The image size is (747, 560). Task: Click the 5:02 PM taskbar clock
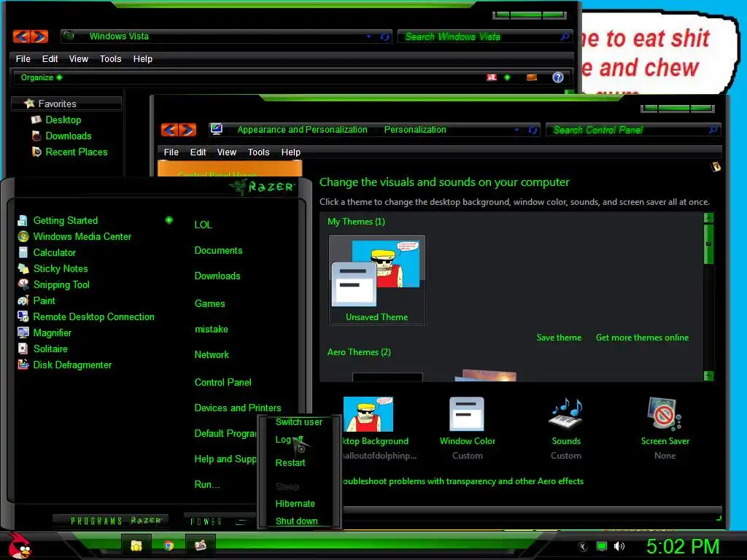click(683, 546)
